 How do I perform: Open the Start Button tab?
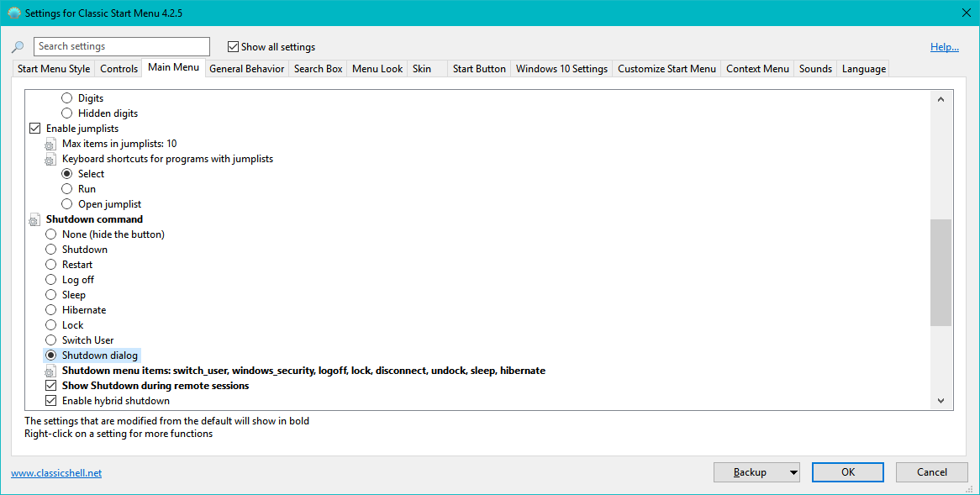click(479, 69)
